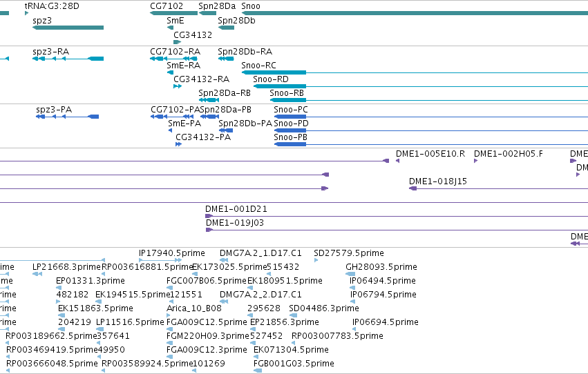588x374 pixels.
Task: Select the LP11516.5prime EST
Action: tap(100, 329)
